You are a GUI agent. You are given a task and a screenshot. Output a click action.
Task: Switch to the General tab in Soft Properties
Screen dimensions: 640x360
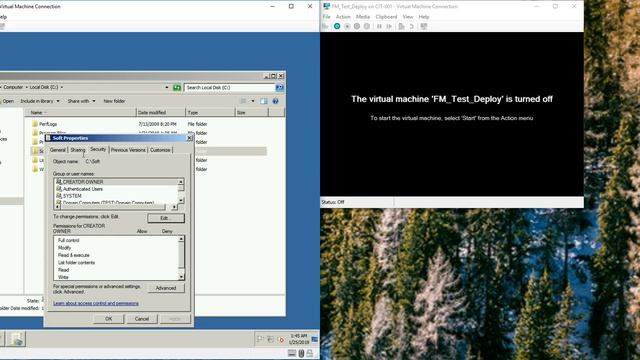(x=58, y=150)
